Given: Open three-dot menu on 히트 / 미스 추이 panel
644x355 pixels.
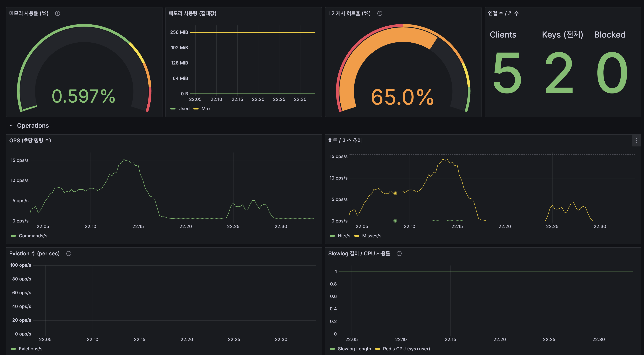Looking at the screenshot, I should coord(636,141).
